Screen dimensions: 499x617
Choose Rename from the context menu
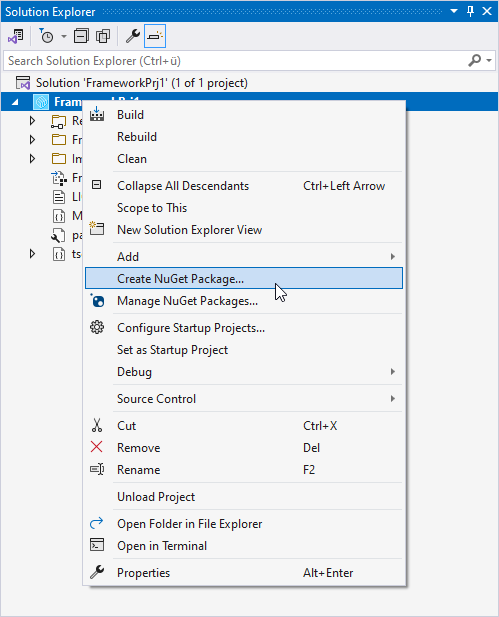(244, 470)
